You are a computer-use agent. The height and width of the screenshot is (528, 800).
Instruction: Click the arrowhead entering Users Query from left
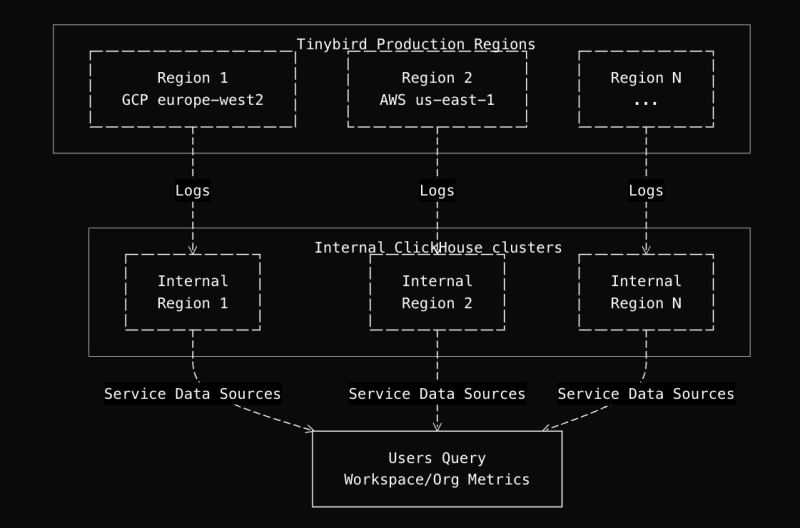(x=309, y=430)
